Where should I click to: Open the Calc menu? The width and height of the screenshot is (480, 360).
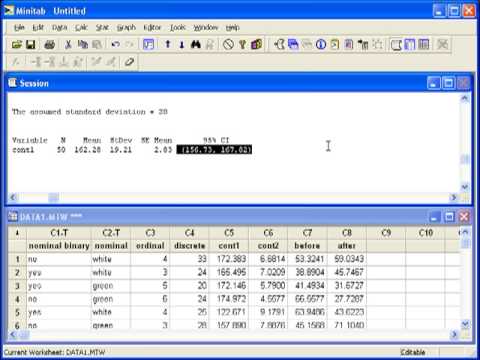(x=81, y=27)
